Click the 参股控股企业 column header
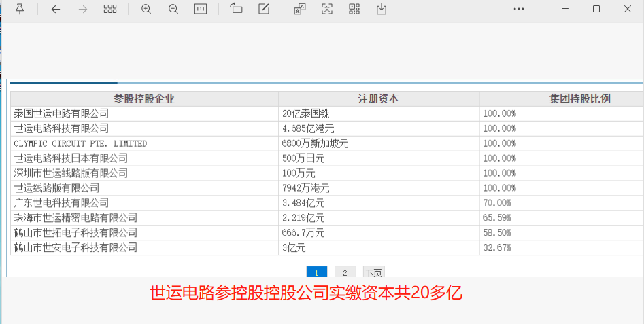The image size is (644, 324). click(144, 98)
